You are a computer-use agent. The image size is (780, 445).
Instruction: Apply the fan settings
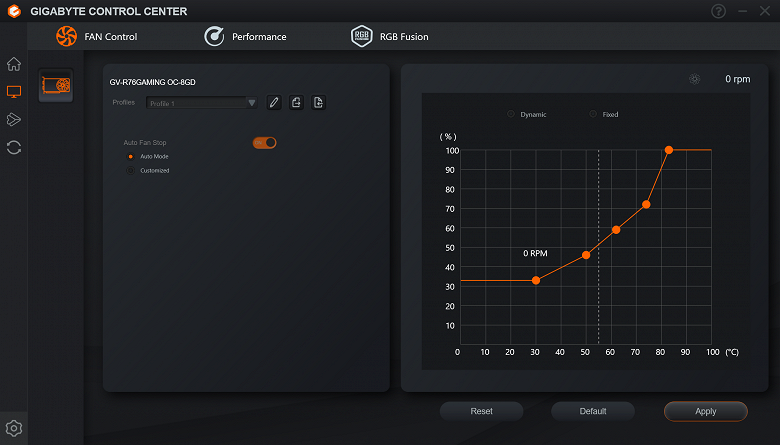[x=705, y=411]
